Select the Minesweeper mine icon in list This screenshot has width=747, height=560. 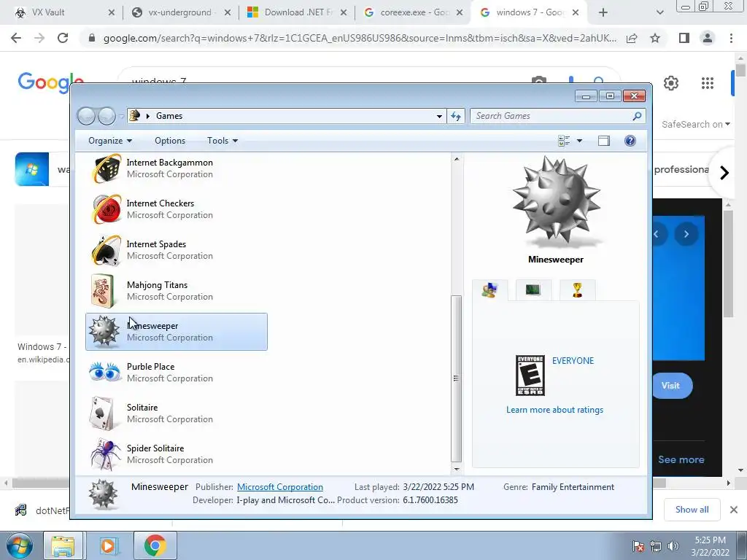click(104, 332)
